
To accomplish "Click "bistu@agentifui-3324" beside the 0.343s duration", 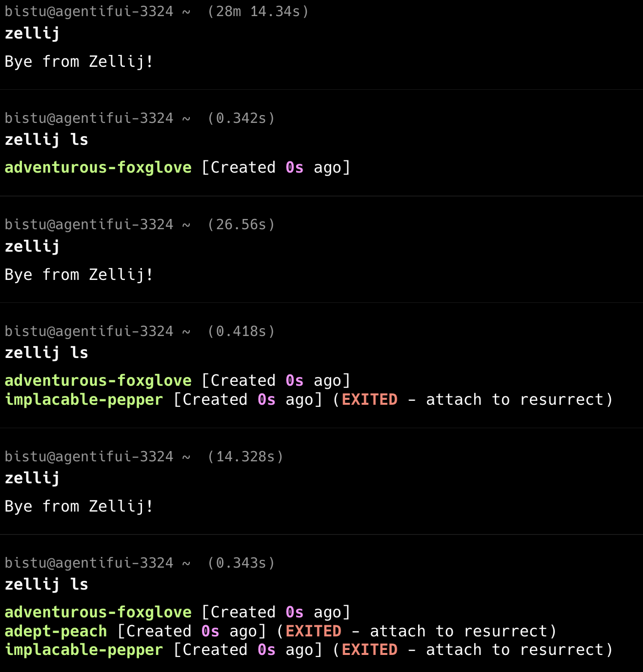I will pyautogui.click(x=89, y=563).
